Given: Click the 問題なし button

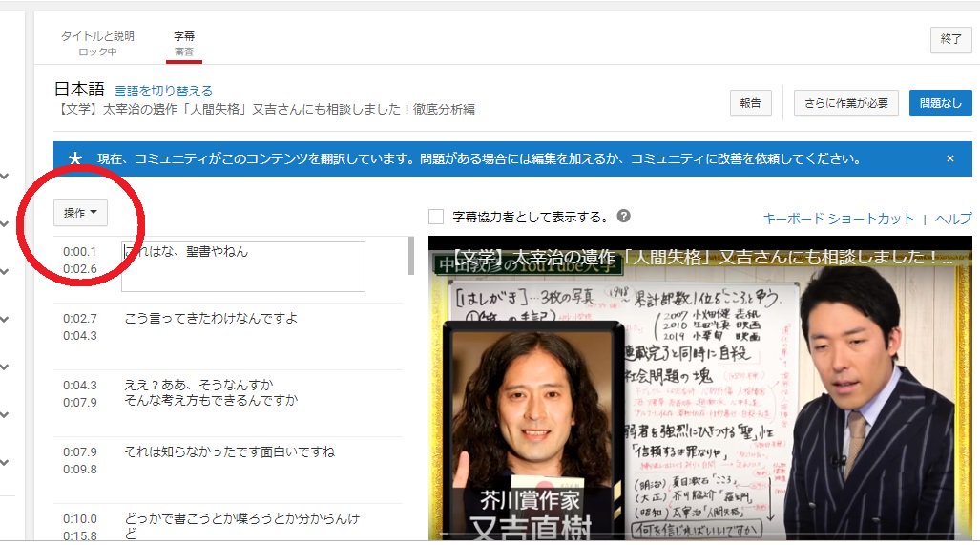Looking at the screenshot, I should [x=940, y=103].
